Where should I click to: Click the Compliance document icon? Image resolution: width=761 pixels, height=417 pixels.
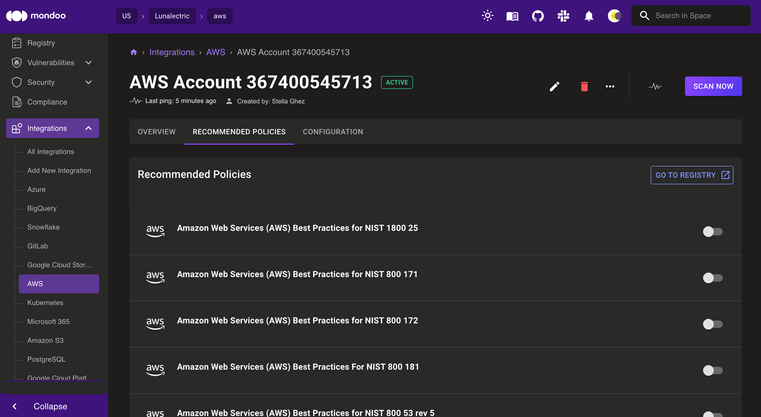(17, 102)
